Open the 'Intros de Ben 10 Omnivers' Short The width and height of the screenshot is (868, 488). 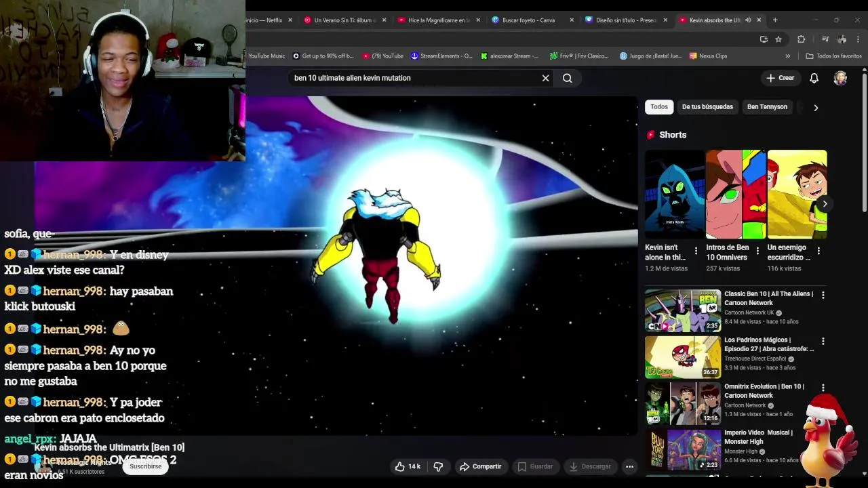[736, 194]
